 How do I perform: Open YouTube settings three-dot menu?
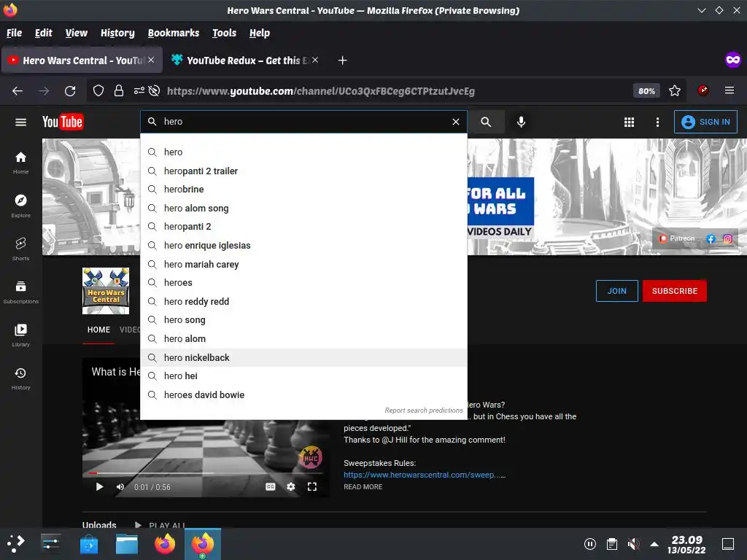(657, 122)
